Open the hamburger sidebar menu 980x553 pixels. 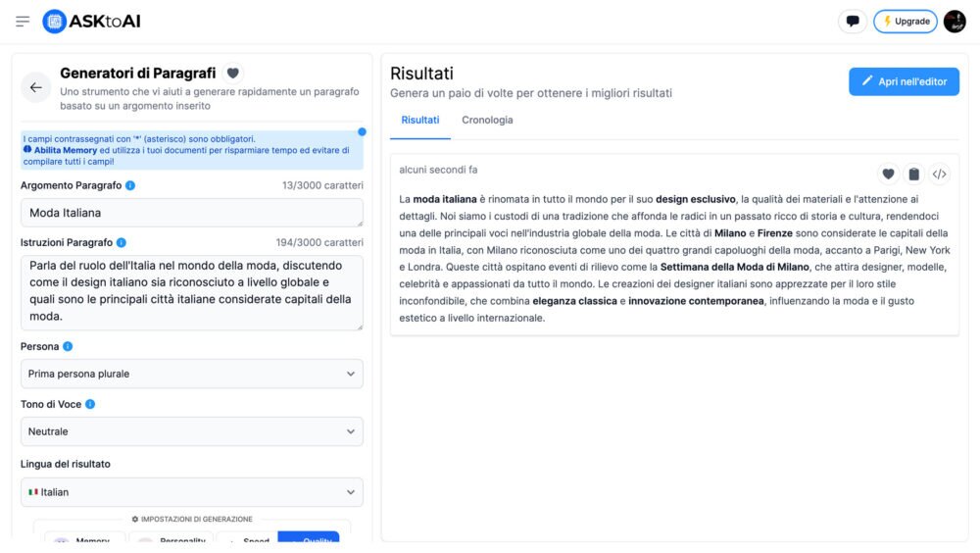pyautogui.click(x=23, y=22)
